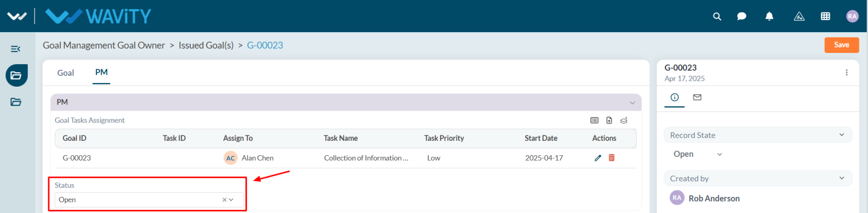
Task: Click the Assign To column header
Action: 238,138
